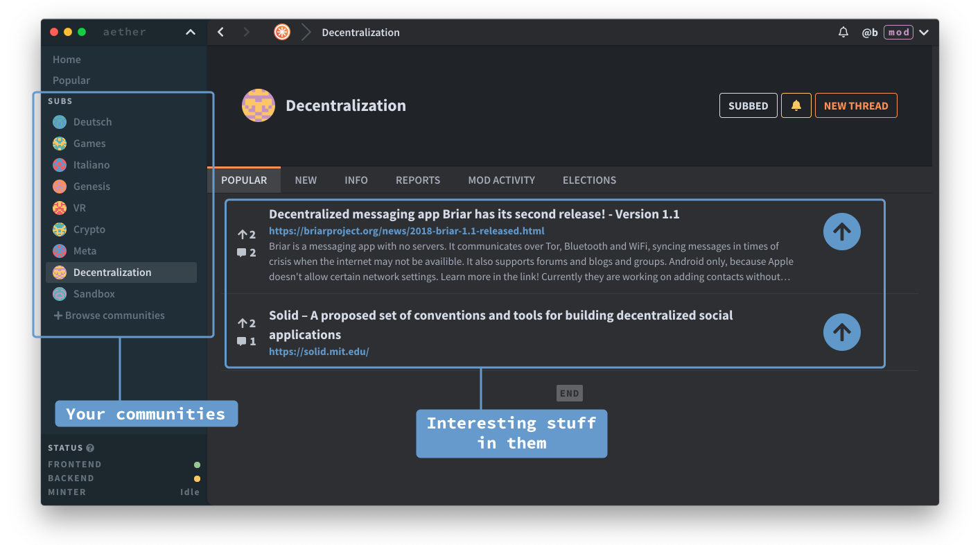Image resolution: width=980 pixels, height=545 pixels.
Task: Open the ELECTIONS tab
Action: [589, 180]
